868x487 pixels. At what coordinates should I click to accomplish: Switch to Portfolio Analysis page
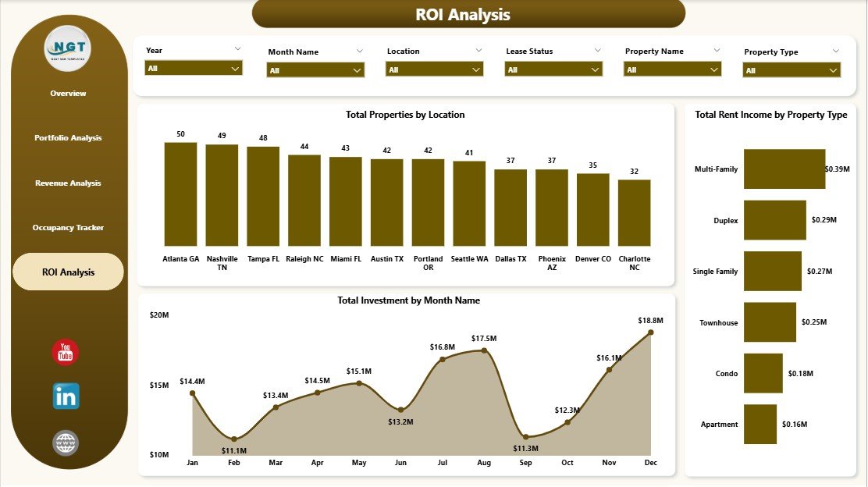(x=67, y=137)
